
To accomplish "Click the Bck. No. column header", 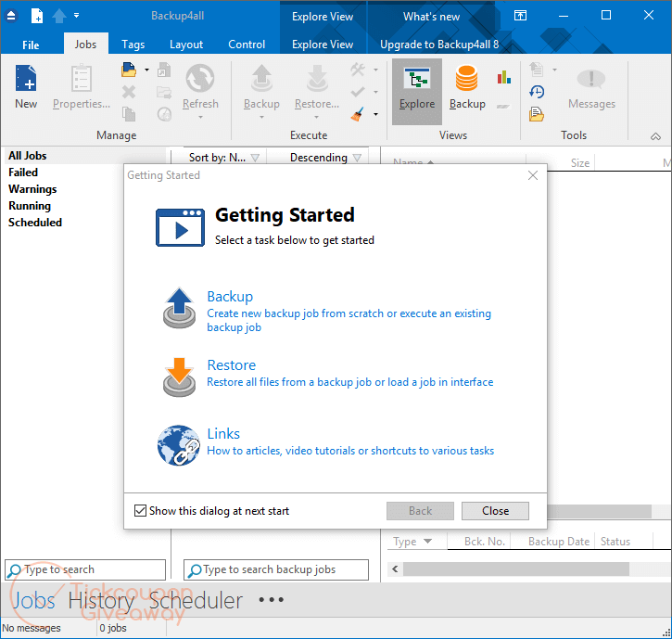I will click(484, 542).
